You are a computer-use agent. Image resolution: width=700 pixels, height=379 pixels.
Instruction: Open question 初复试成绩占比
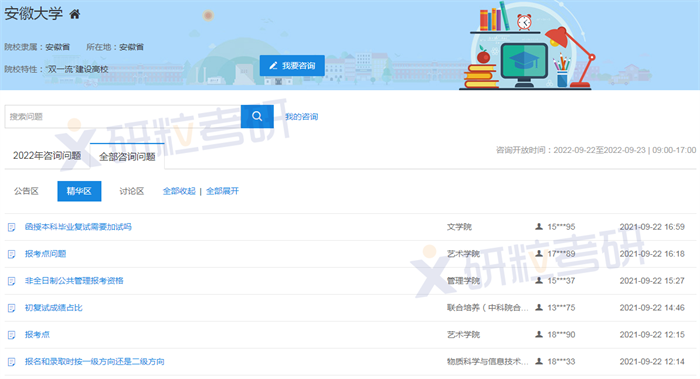54,308
